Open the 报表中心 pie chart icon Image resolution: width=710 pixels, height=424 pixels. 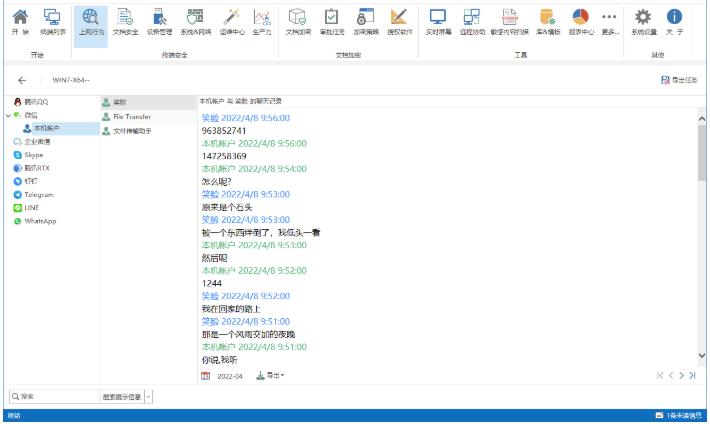tap(579, 22)
